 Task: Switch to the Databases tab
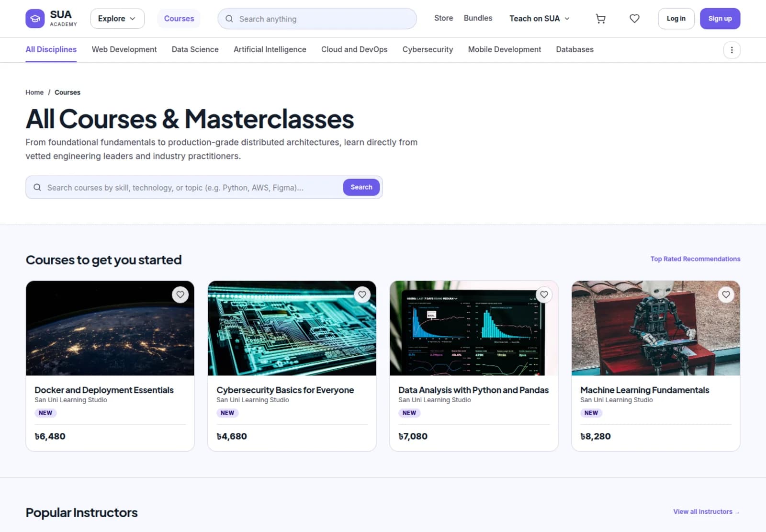(574, 49)
